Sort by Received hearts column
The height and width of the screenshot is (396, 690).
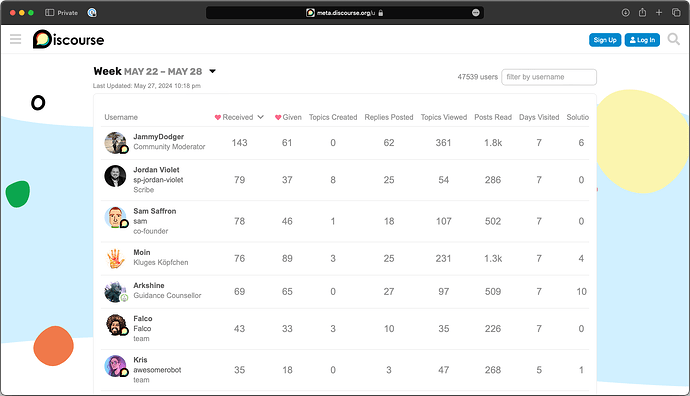pos(239,117)
